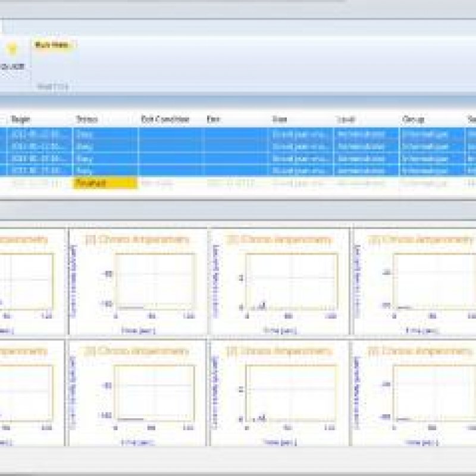Image resolution: width=476 pixels, height=476 pixels.
Task: Click the yellow round icon in the ribbon
Action: coord(12,49)
